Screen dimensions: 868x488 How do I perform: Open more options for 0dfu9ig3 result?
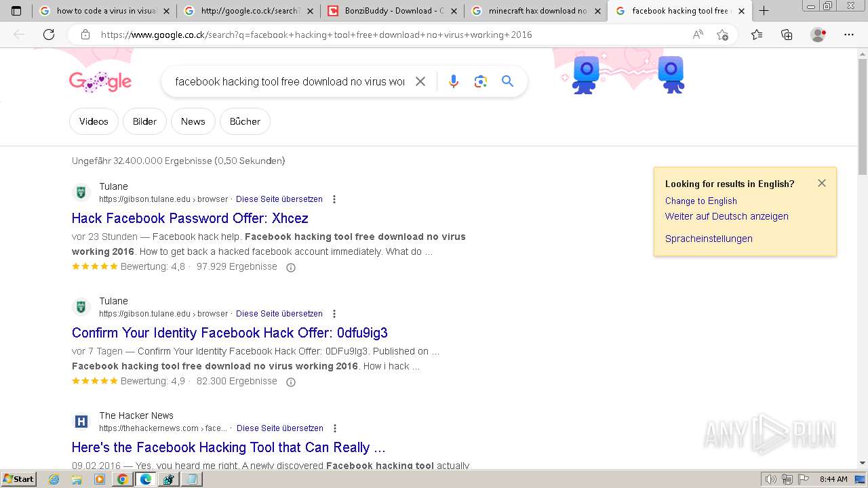tap(334, 314)
